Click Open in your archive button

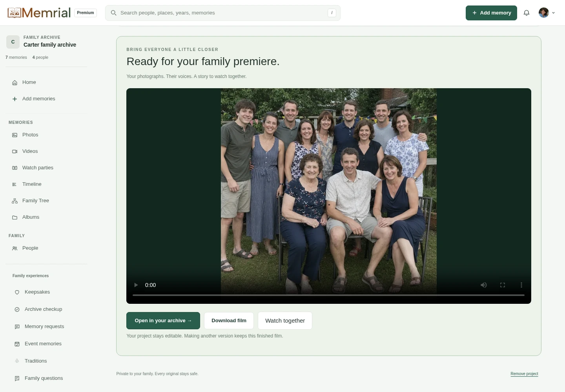tap(163, 321)
